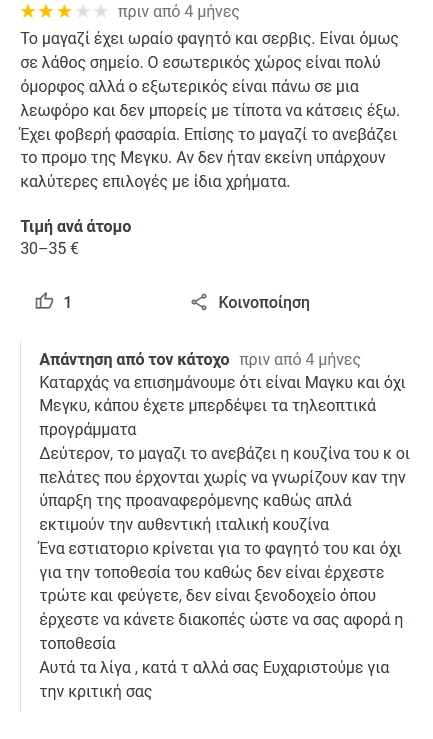This screenshot has height=739, width=433.
Task: Click reply line starting Καταρχάς να επισημάνουμε
Action: click(x=222, y=383)
